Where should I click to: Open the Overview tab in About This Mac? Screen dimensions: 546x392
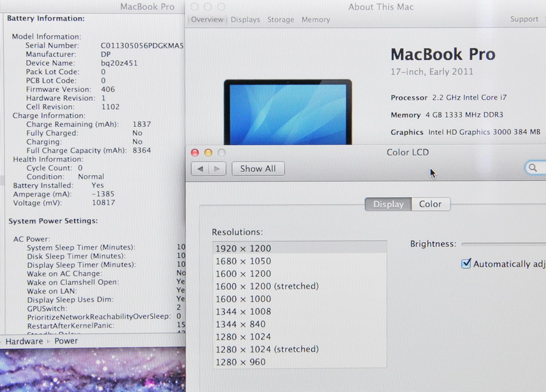pyautogui.click(x=207, y=20)
